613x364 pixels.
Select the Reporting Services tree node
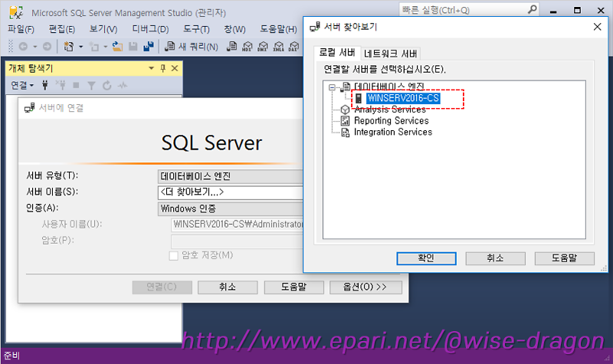tap(392, 121)
